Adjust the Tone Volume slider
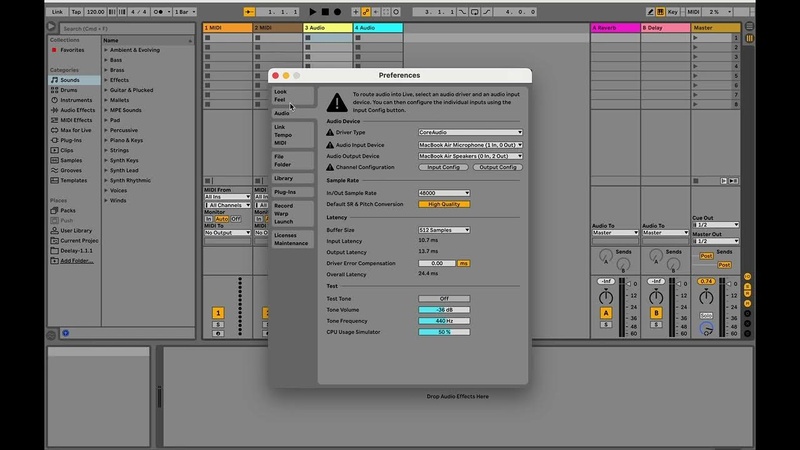 [x=444, y=310]
